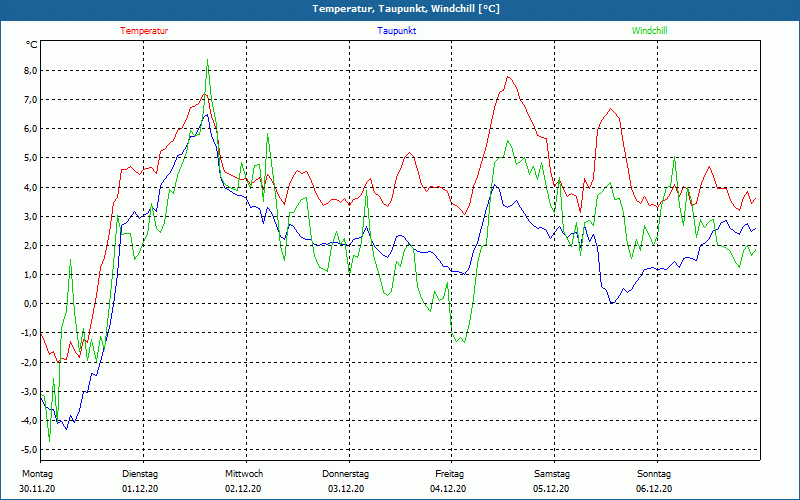The width and height of the screenshot is (800, 500).
Task: Click the '2,0' y-axis value
Action: point(31,245)
